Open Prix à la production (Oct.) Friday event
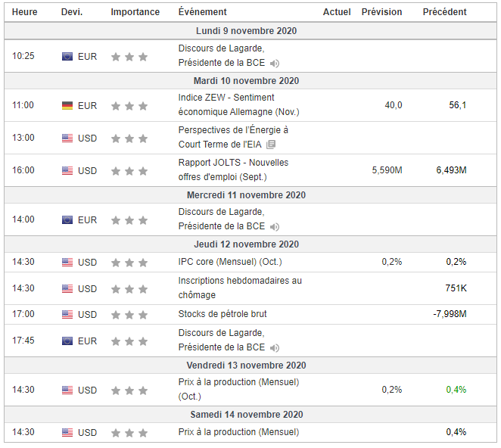The image size is (501, 448). click(x=238, y=389)
